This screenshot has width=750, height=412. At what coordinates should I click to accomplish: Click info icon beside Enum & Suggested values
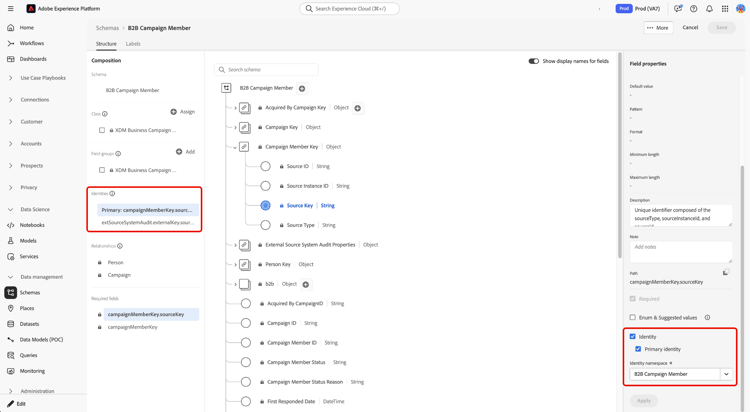[707, 317]
